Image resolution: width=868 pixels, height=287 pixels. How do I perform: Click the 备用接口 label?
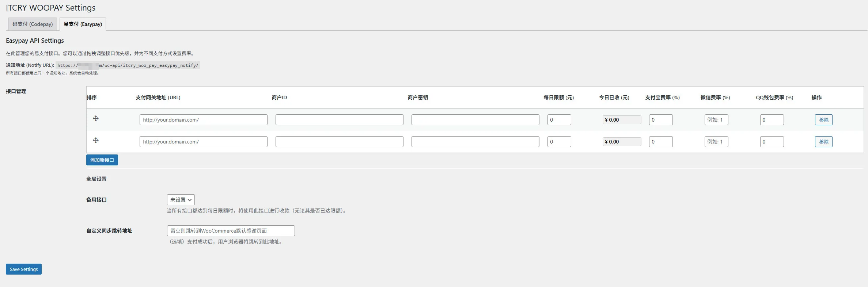click(x=96, y=200)
